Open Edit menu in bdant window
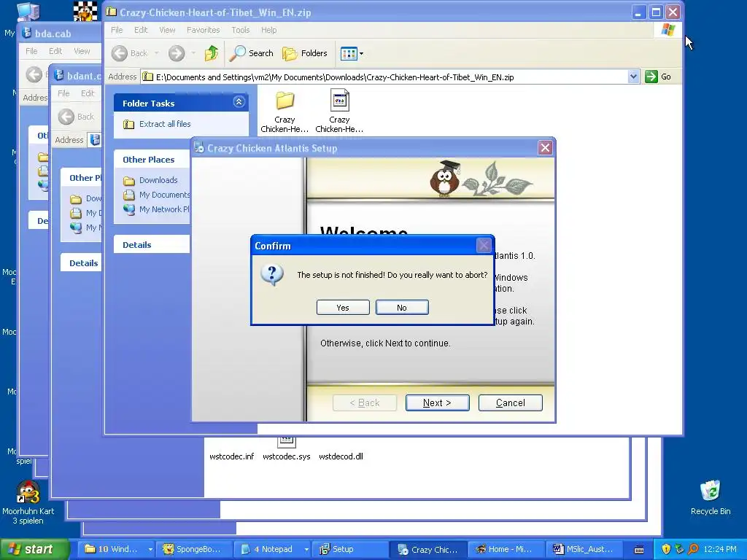Screen dimensions: 747x560 point(88,93)
